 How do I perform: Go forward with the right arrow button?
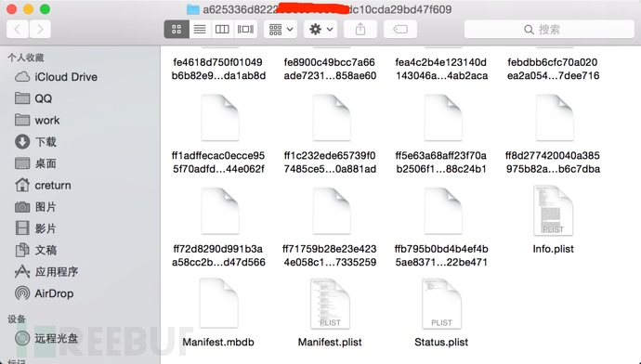tap(40, 30)
